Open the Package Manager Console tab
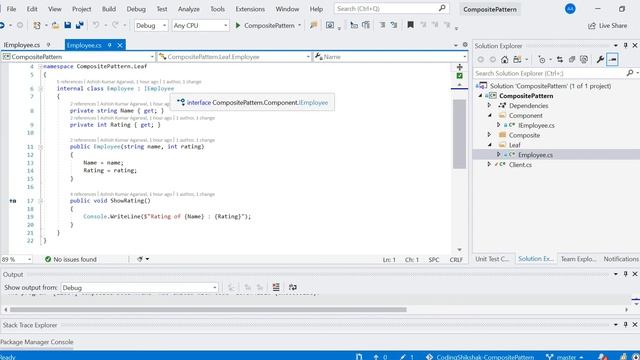 click(x=37, y=342)
